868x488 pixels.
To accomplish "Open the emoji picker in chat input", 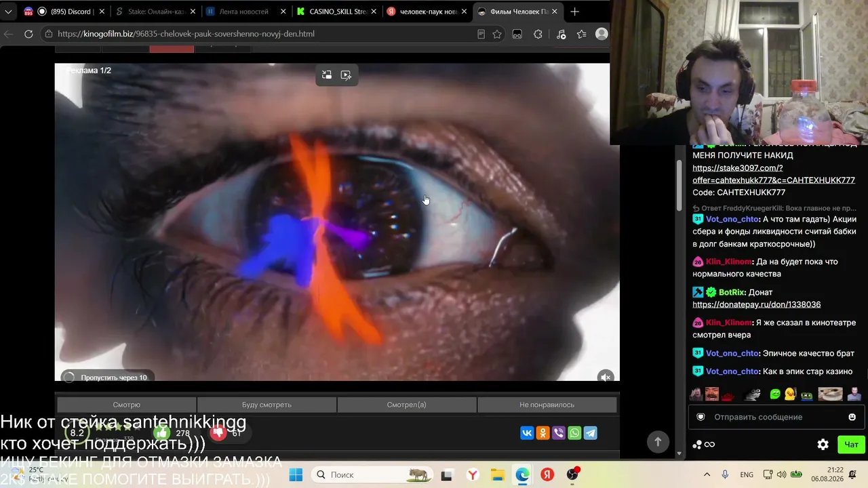I will click(852, 417).
